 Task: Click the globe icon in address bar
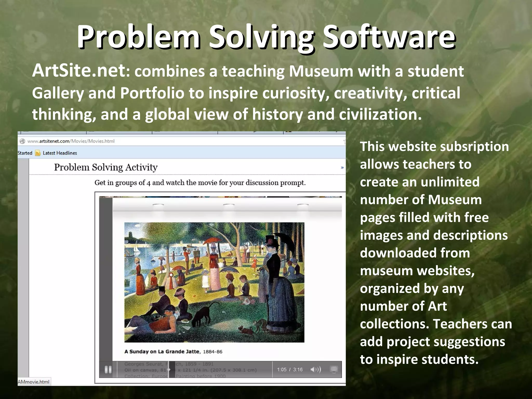tap(23, 141)
